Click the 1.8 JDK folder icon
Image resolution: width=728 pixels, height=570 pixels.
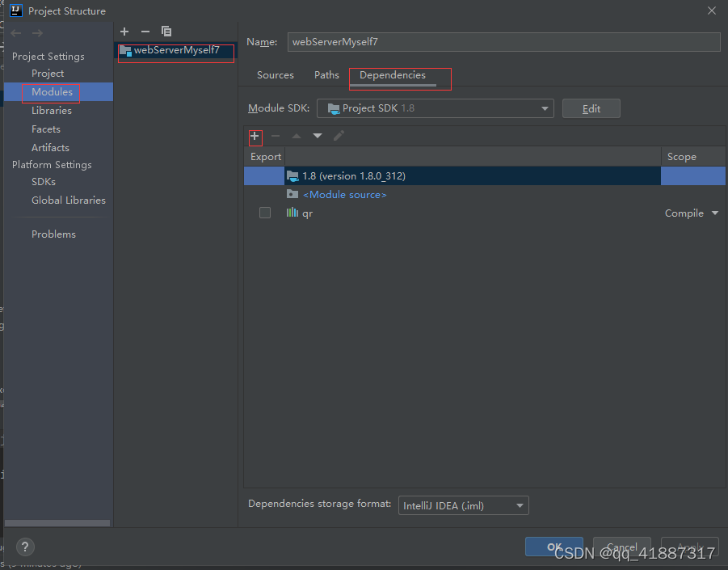[x=292, y=175]
